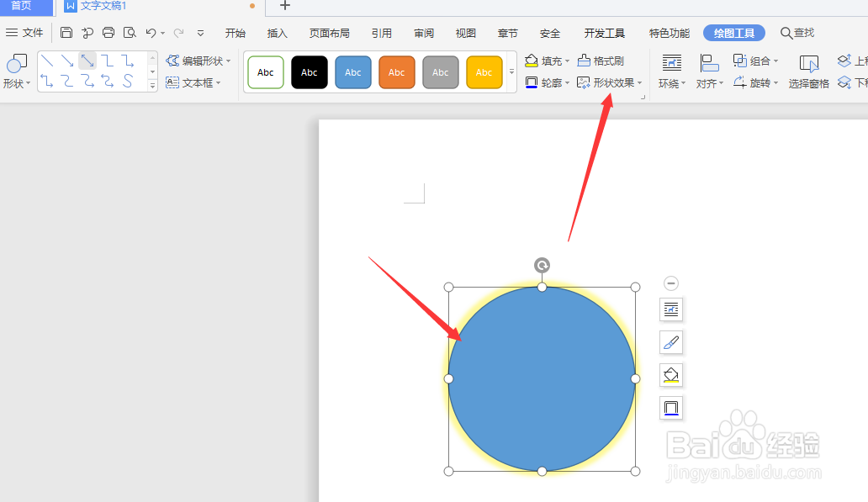The width and height of the screenshot is (868, 502).
Task: Click the floating style brush icon
Action: tap(671, 342)
